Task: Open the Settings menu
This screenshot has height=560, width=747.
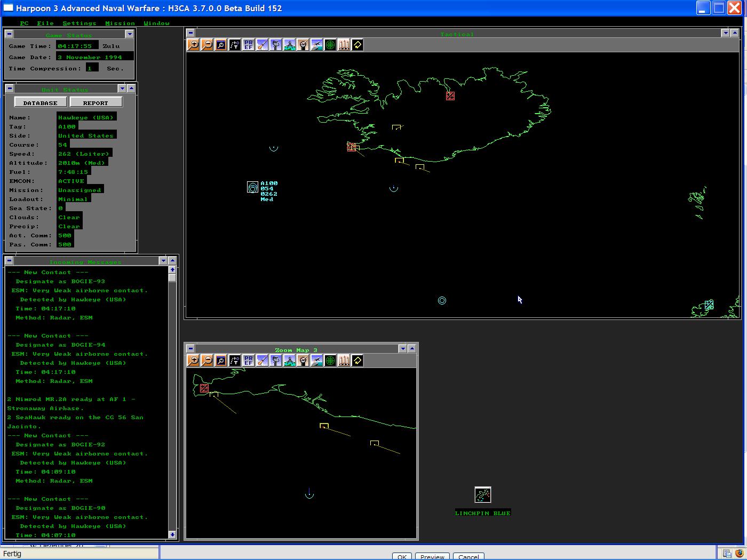Action: pos(79,23)
